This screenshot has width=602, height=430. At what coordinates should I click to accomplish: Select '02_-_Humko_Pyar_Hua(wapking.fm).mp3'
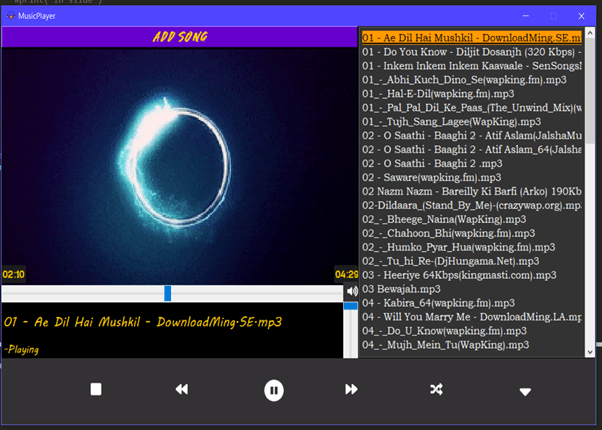[458, 247]
